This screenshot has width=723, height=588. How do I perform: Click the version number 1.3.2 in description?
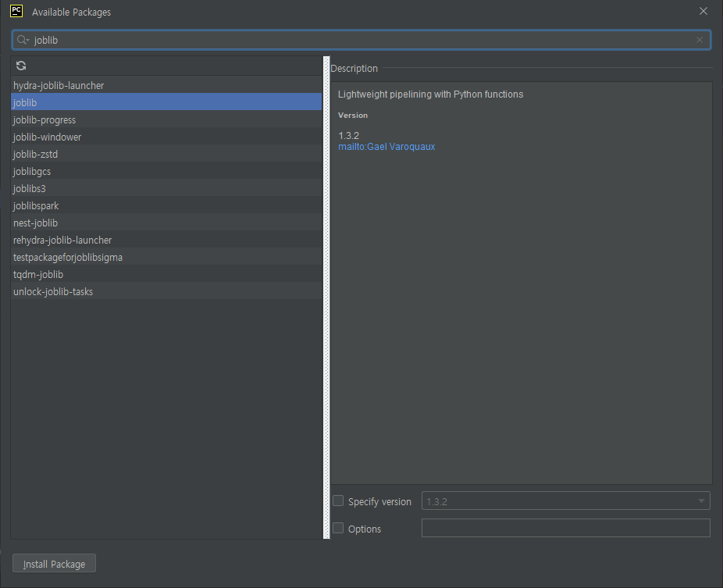[348, 136]
